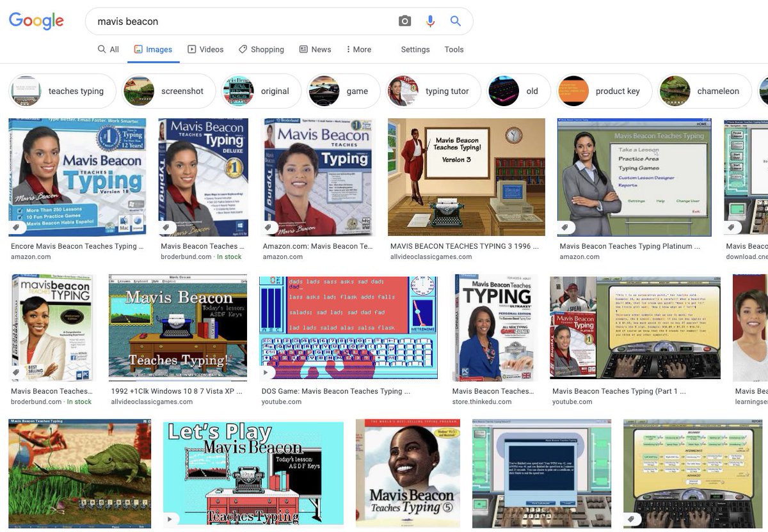
Task: Open the Let's Play Mavis Beacon thumbnail
Action: [253, 473]
